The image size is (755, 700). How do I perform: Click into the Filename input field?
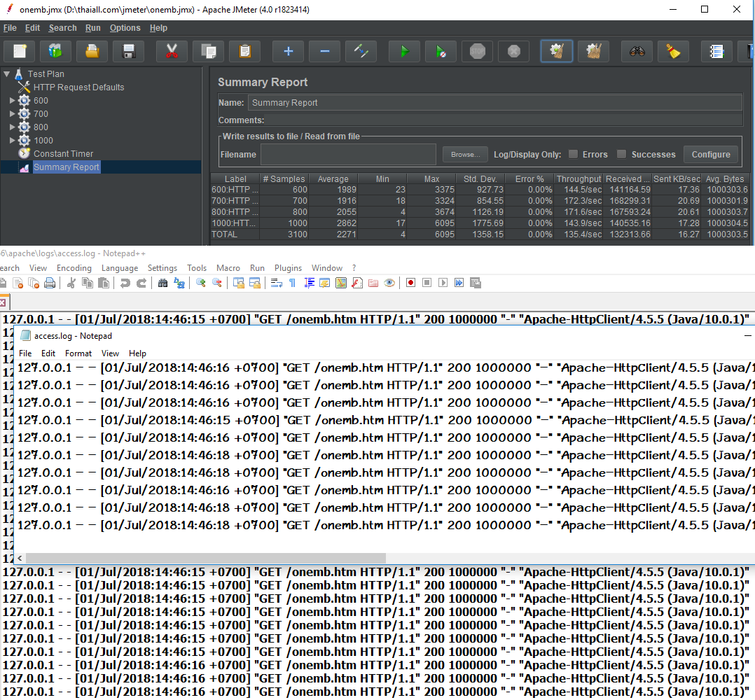pyautogui.click(x=349, y=155)
